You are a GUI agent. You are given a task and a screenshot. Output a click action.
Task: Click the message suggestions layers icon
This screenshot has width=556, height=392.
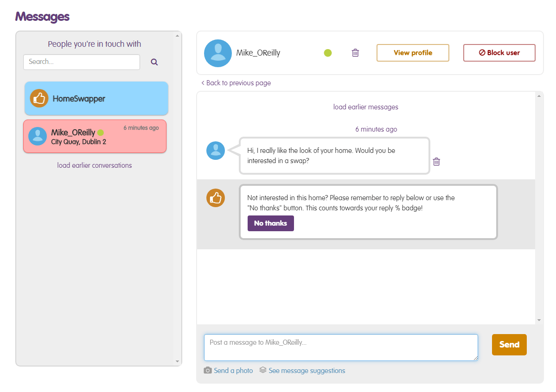pos(263,370)
